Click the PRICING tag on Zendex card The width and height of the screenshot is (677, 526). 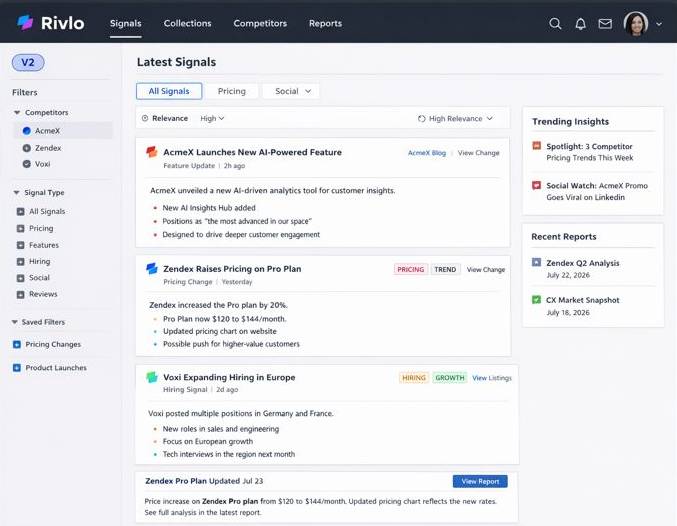point(411,269)
